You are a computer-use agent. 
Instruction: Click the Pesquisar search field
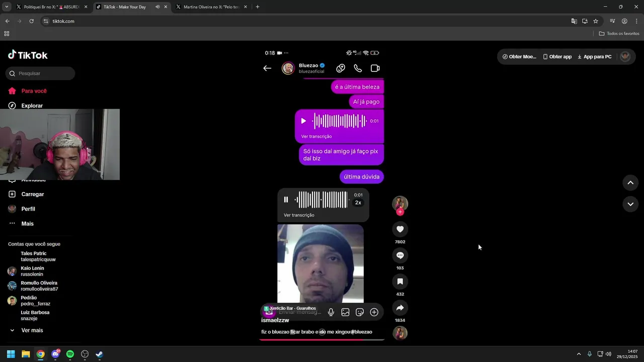(40, 73)
